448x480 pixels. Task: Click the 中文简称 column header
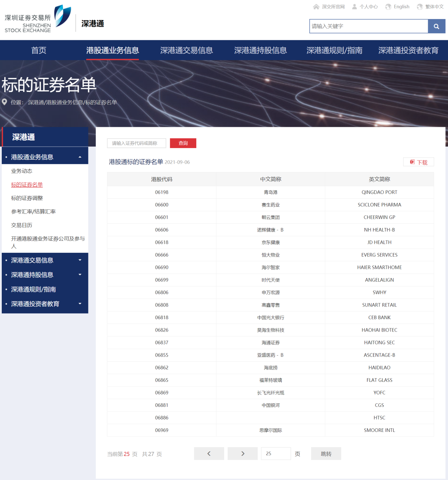tap(270, 179)
